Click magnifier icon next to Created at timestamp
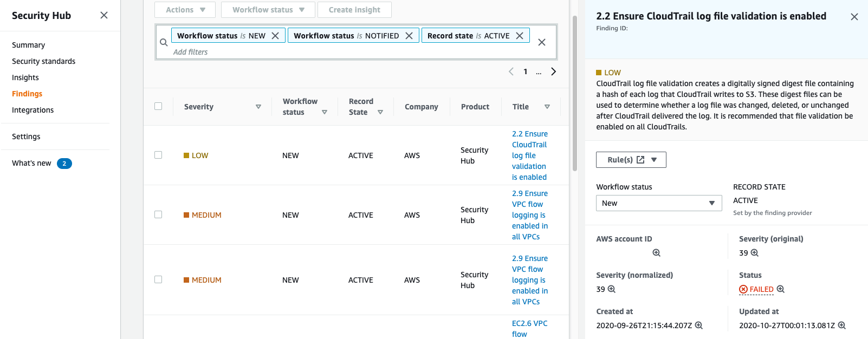The width and height of the screenshot is (868, 339). pos(699,325)
